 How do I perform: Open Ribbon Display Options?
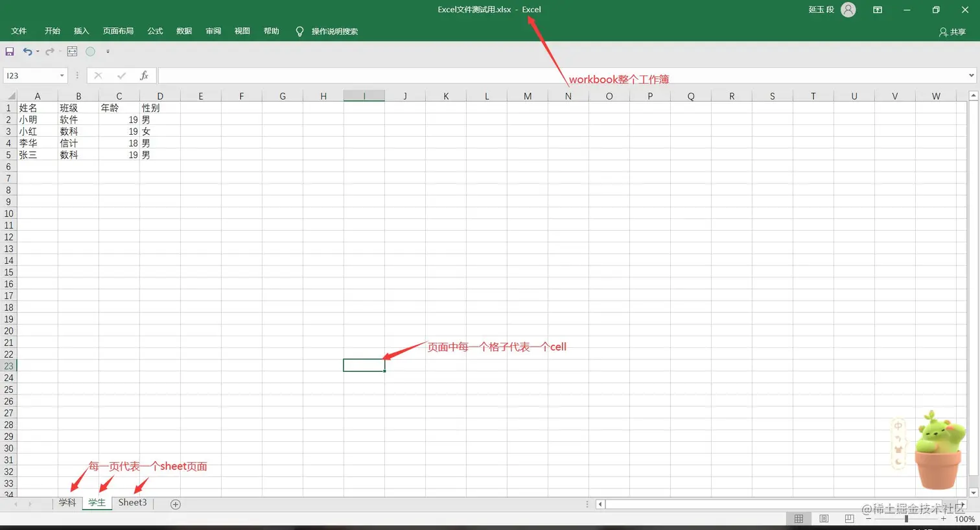coord(878,10)
